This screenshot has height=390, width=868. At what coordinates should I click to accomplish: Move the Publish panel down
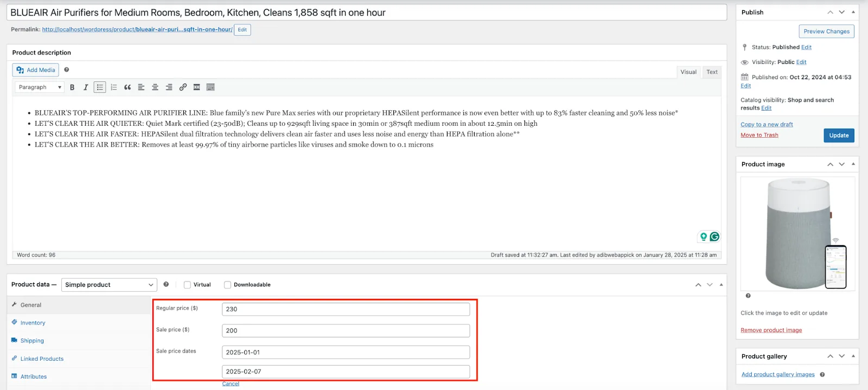tap(841, 12)
